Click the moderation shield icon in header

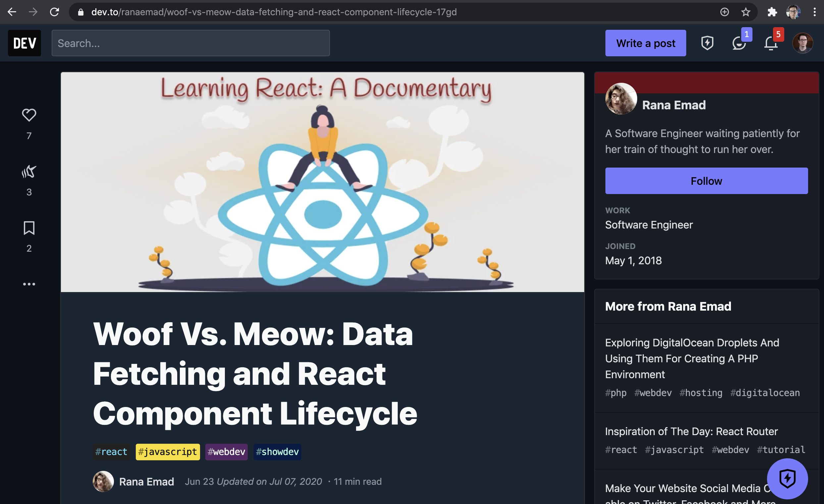tap(707, 43)
